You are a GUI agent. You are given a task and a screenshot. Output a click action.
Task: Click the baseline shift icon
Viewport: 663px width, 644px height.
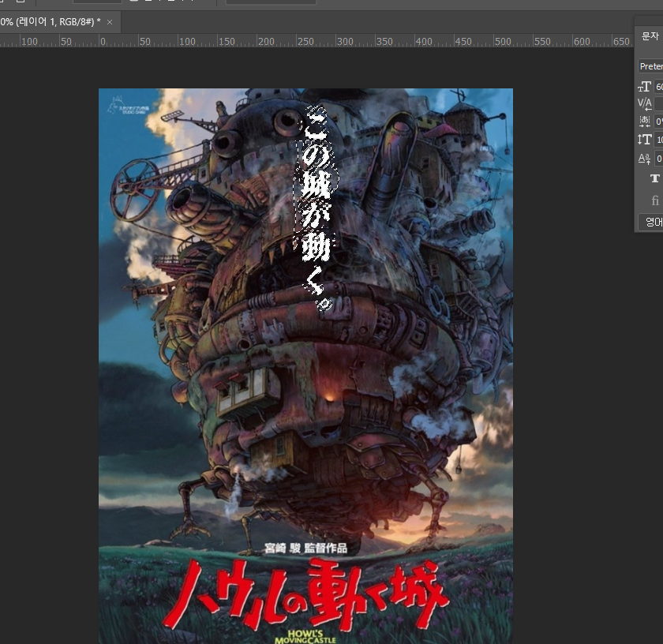pyautogui.click(x=644, y=159)
